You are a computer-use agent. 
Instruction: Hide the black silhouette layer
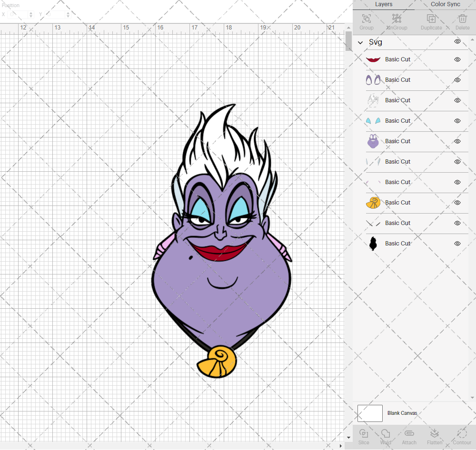coord(457,244)
